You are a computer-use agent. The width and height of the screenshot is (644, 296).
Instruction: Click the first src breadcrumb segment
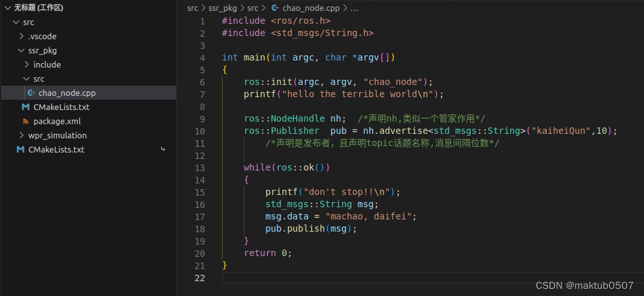coord(192,8)
